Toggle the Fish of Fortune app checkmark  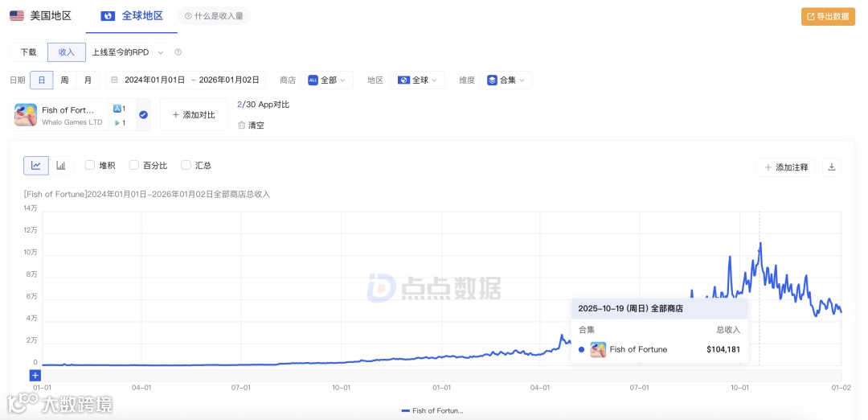pyautogui.click(x=143, y=115)
